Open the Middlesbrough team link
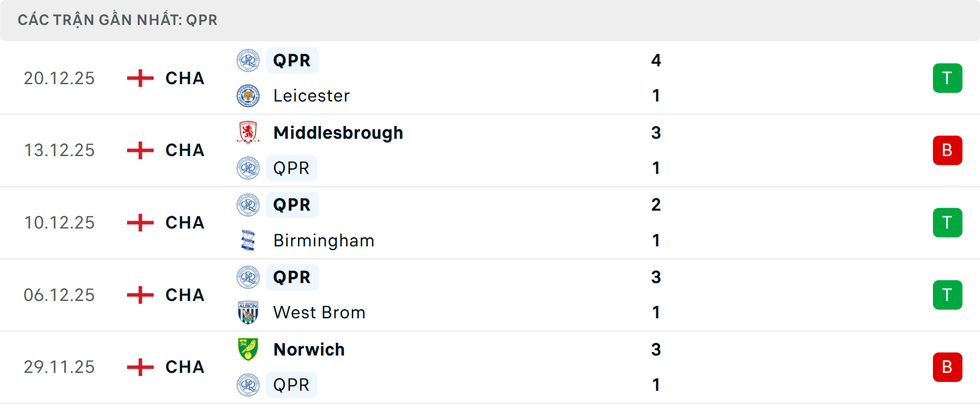Viewport: 980px width, 404px height. [338, 133]
